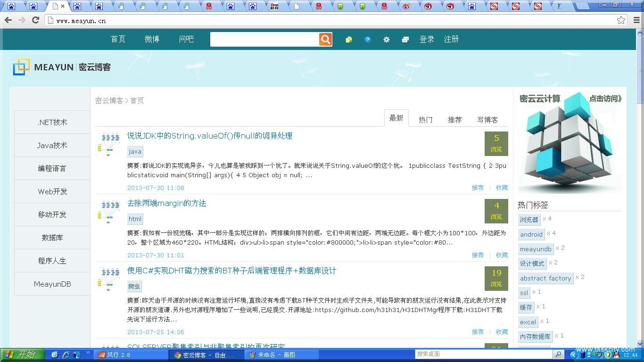The image size is (644, 362).
Task: Click the 内存数据库 hot tag
Action: (x=535, y=337)
